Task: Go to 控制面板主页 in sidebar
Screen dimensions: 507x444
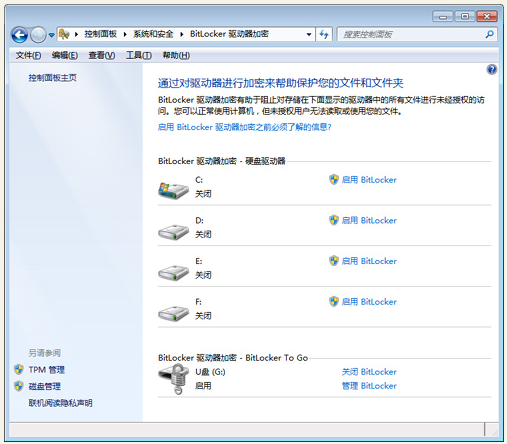Action: (52, 78)
